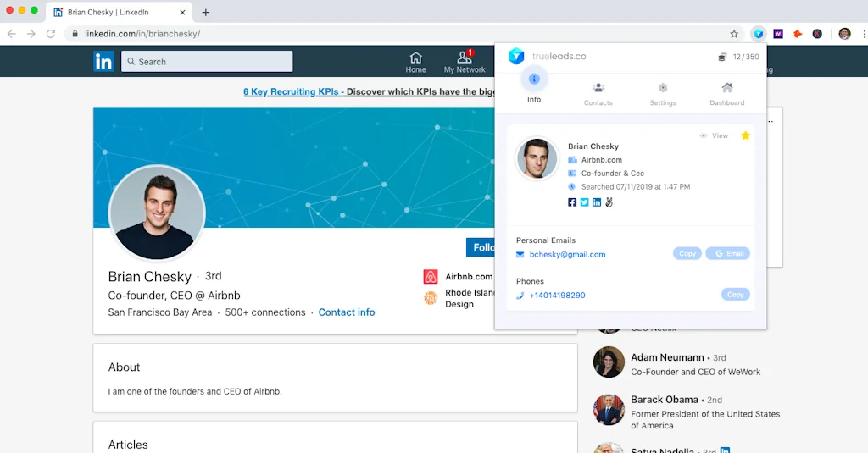Close the Brian Chesky LinkedIn tab
Screen dimensions: 868x453
[x=182, y=12]
